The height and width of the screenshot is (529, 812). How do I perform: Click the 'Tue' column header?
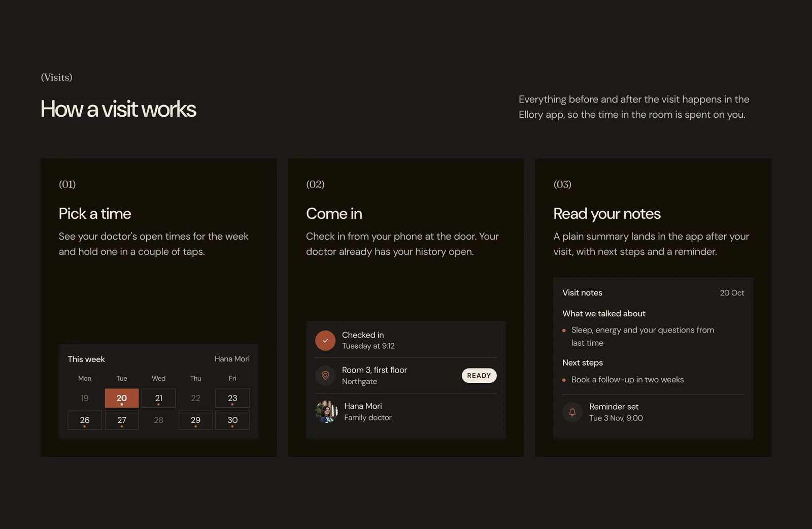(x=122, y=378)
